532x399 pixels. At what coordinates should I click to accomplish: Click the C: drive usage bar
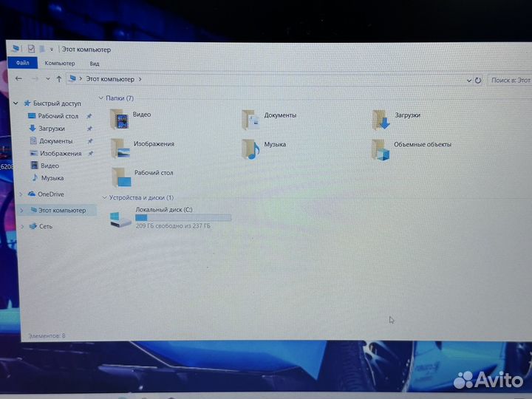tap(183, 218)
